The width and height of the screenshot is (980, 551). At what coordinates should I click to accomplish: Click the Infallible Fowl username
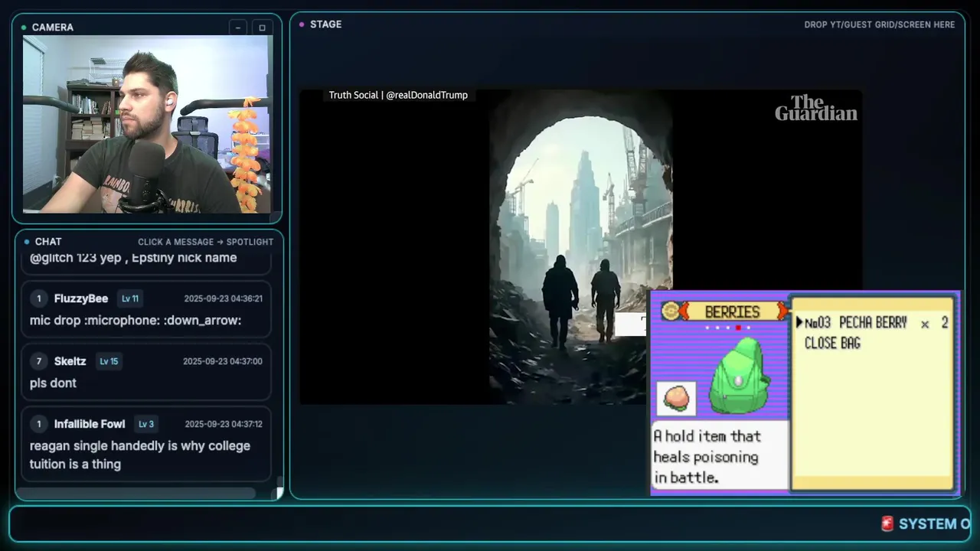pyautogui.click(x=90, y=424)
